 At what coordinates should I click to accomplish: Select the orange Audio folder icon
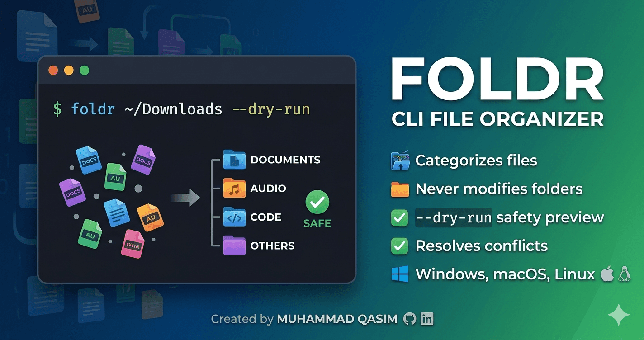(x=234, y=189)
